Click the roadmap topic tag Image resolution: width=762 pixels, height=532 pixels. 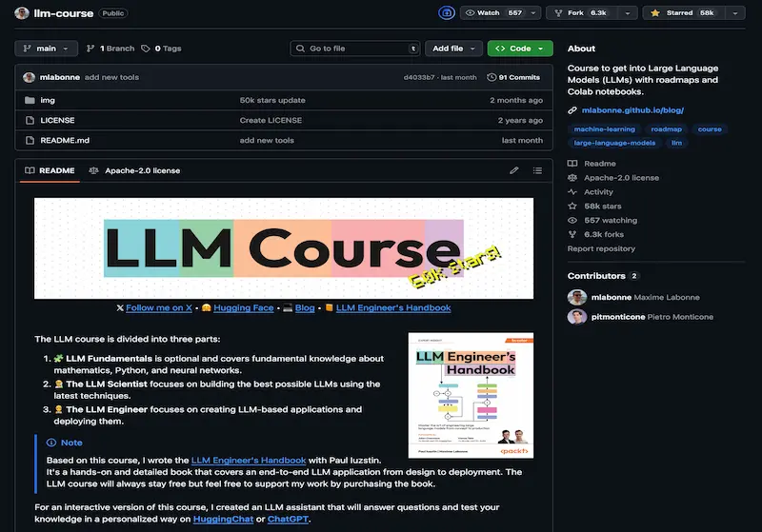coord(666,129)
